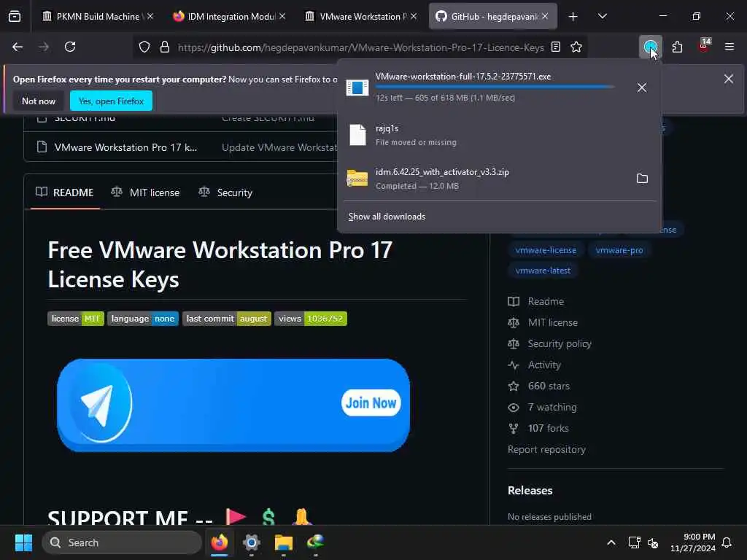This screenshot has height=560, width=747.
Task: Toggle the downloads panel button
Action: pos(650,47)
